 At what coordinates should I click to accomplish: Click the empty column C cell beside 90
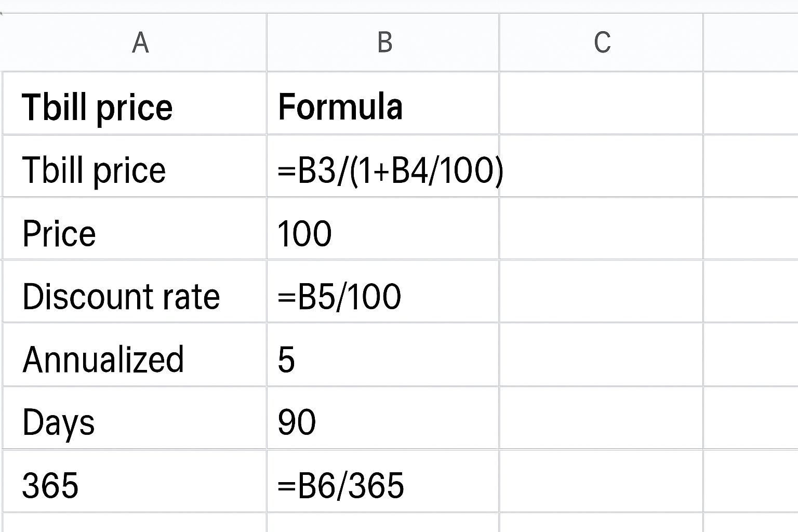point(601,418)
